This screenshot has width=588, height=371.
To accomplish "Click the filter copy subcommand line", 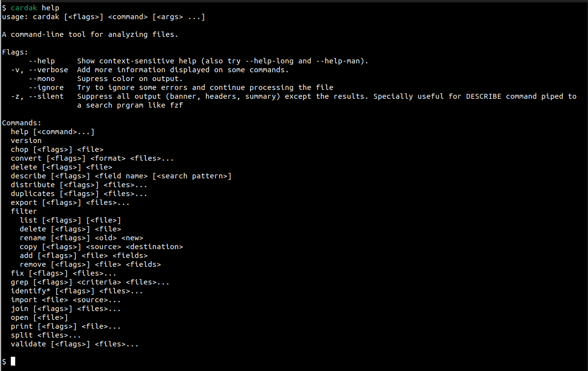I will 101,247.
